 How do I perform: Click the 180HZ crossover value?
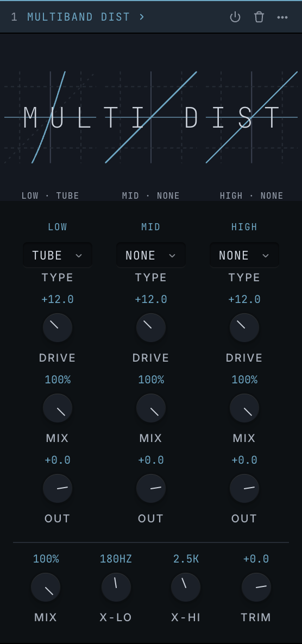pos(116,559)
